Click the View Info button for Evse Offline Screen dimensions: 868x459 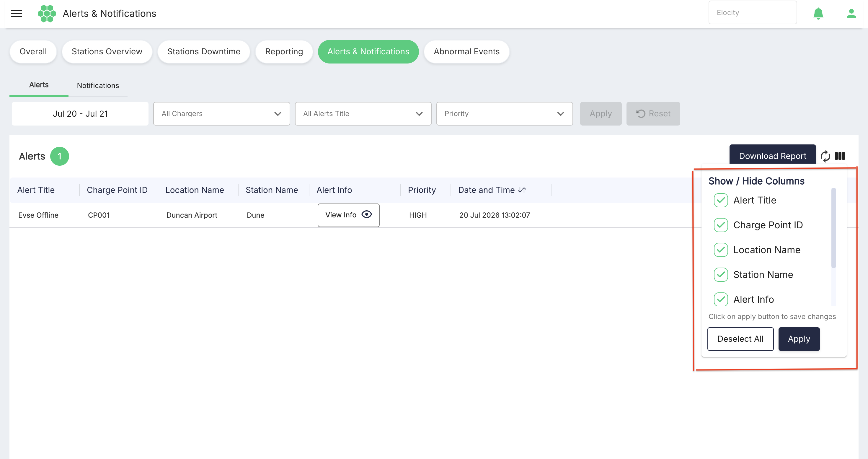(x=348, y=215)
